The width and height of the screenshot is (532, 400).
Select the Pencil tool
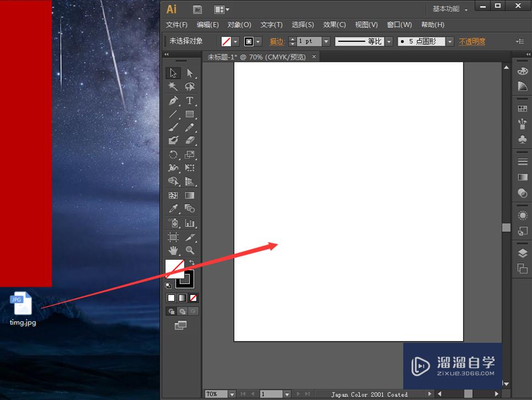pos(190,127)
